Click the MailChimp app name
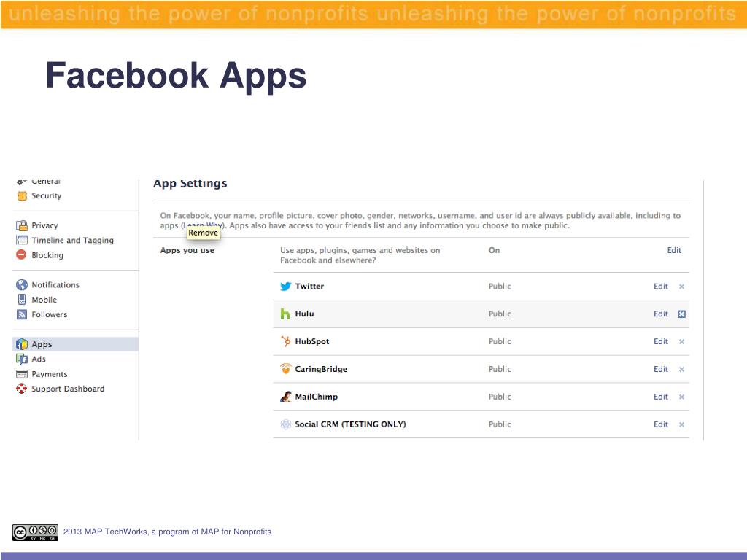Image resolution: width=747 pixels, height=560 pixels. 317,397
